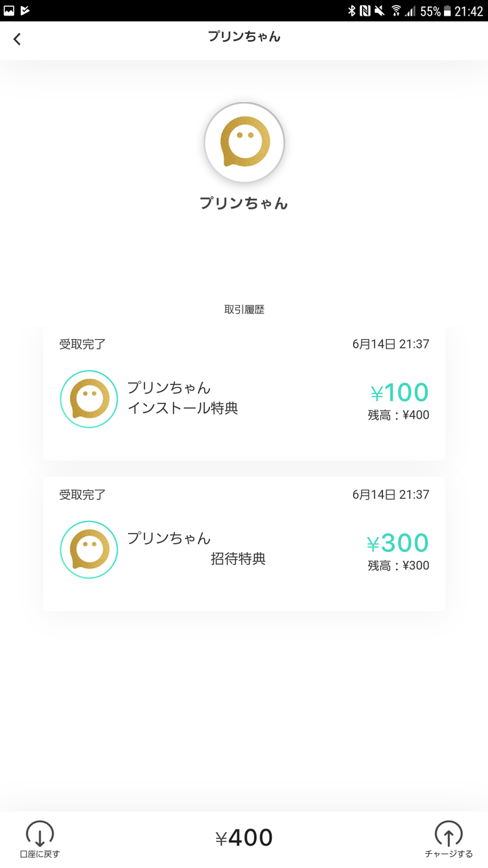Open the インストール特典 ¥100 transaction card

pos(244,393)
